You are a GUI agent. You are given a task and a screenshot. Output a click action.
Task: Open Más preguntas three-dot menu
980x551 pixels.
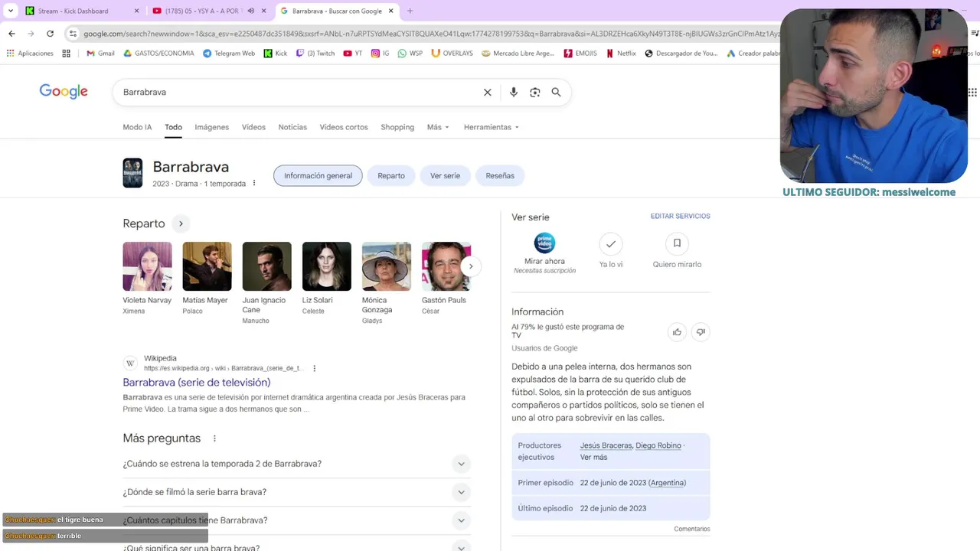click(x=214, y=439)
